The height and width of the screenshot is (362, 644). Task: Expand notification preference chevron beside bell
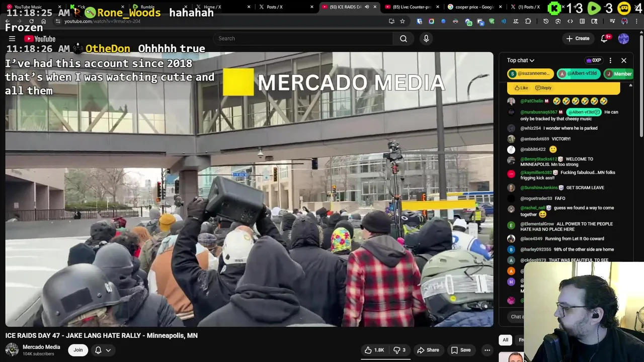tap(108, 350)
